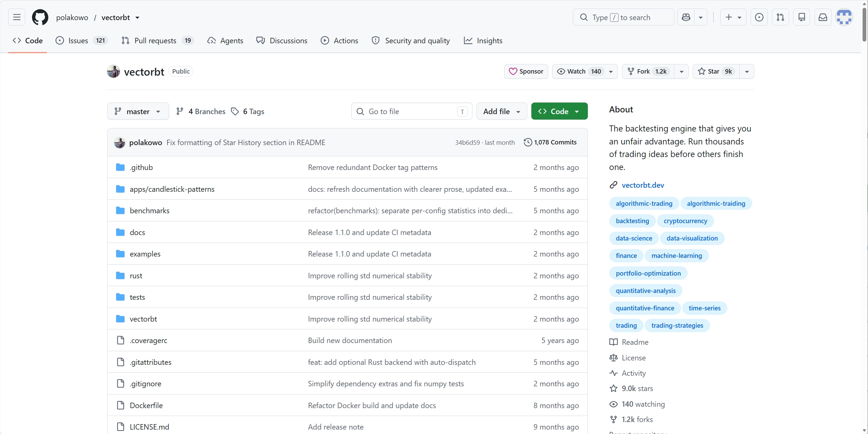This screenshot has height=434, width=868.
Task: Open the green Code dropdown button
Action: tap(559, 111)
